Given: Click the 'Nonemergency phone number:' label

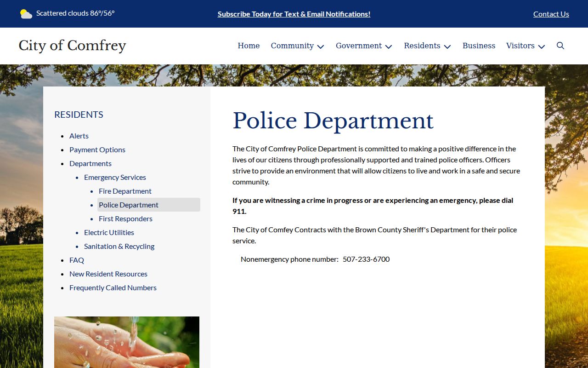Looking at the screenshot, I should tap(289, 259).
